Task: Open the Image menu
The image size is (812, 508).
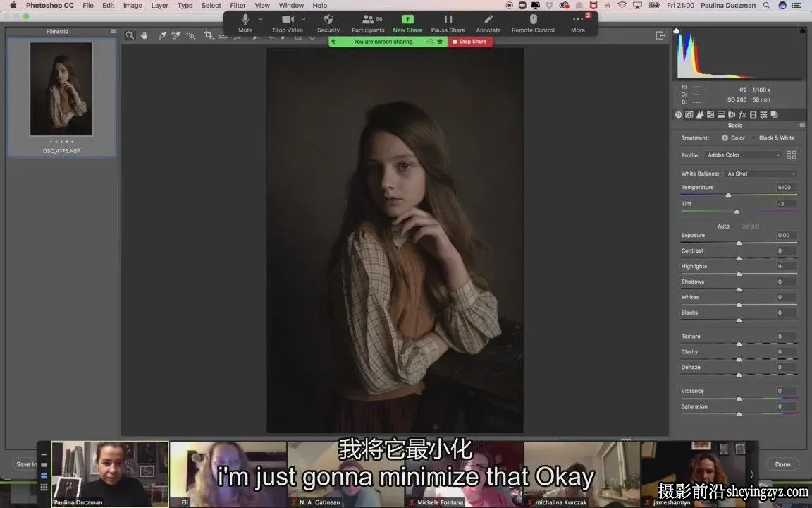Action: coord(133,5)
